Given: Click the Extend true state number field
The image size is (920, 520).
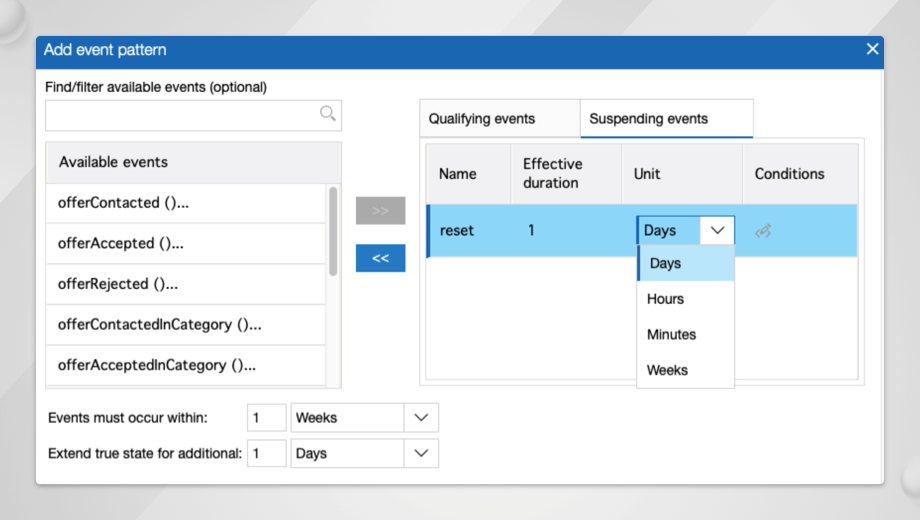Looking at the screenshot, I should [266, 453].
